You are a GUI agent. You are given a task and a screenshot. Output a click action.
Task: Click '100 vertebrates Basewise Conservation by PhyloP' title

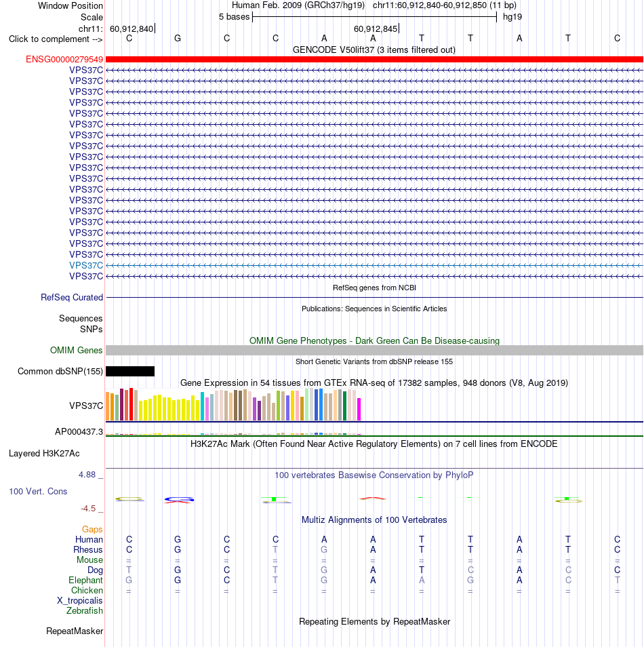374,475
